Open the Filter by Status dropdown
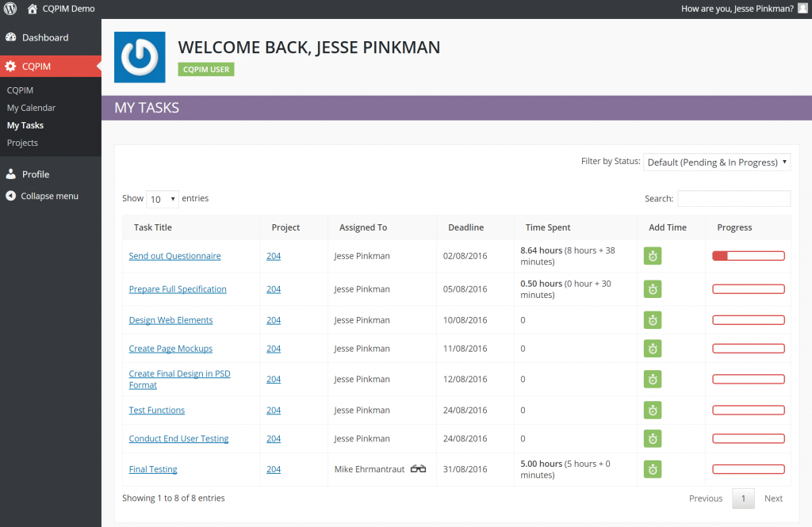This screenshot has width=812, height=527. tap(717, 162)
